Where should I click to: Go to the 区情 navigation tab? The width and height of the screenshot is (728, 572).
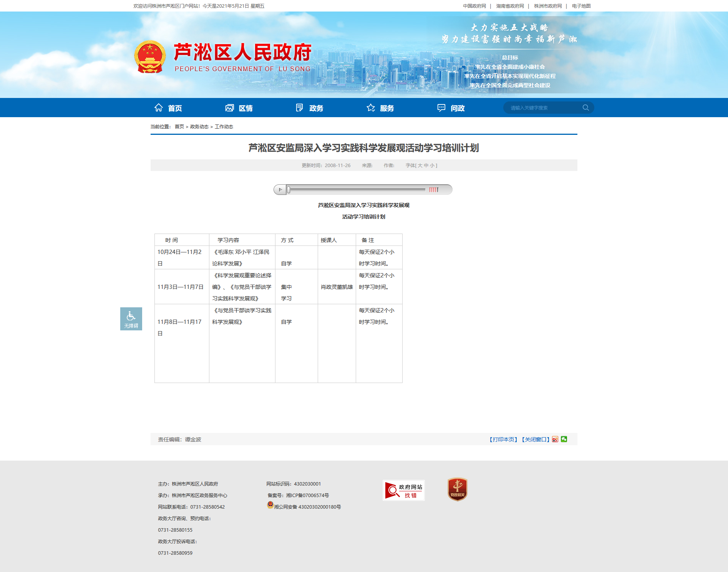pos(239,108)
